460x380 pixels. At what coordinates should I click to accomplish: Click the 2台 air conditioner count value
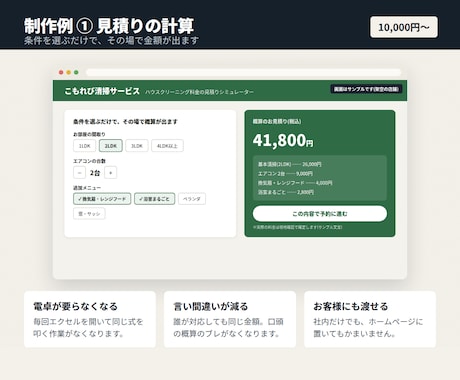(x=95, y=173)
